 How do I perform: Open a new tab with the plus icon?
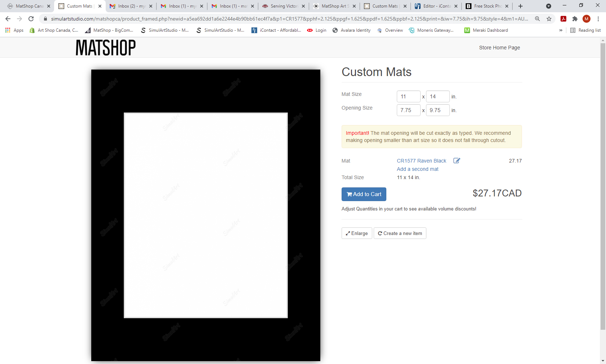521,6
